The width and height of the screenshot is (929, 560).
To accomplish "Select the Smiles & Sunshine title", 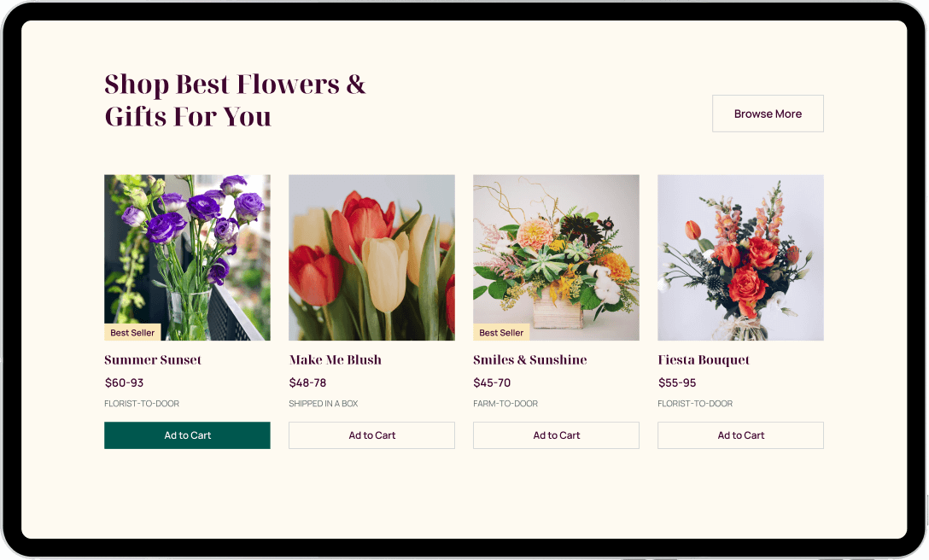I will click(x=530, y=359).
